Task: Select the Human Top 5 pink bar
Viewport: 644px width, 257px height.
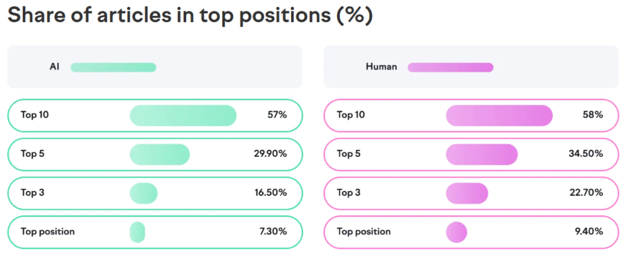Action: pos(482,154)
